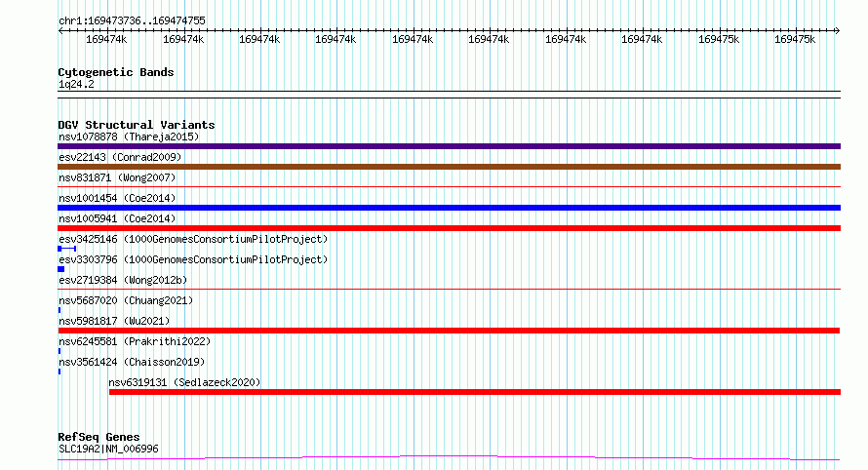The width and height of the screenshot is (868, 470).
Task: Open the nsv5687020 (Chuang2021) label
Action: [126, 300]
